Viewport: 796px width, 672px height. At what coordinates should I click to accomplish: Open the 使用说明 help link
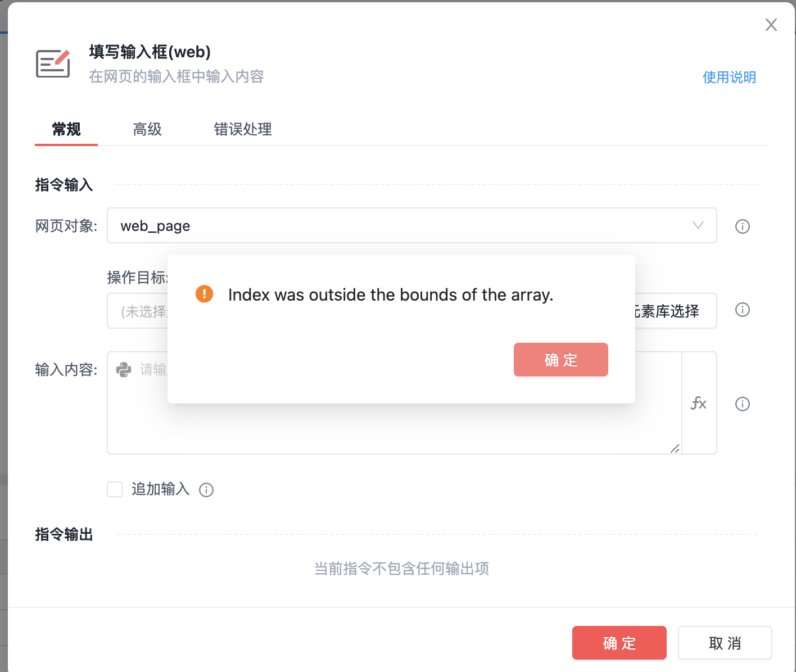[x=729, y=77]
